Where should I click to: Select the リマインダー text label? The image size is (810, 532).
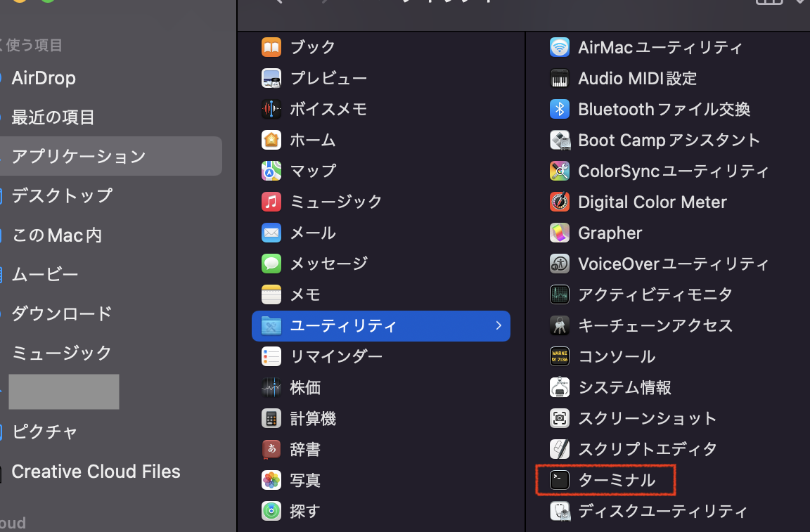[x=336, y=356]
